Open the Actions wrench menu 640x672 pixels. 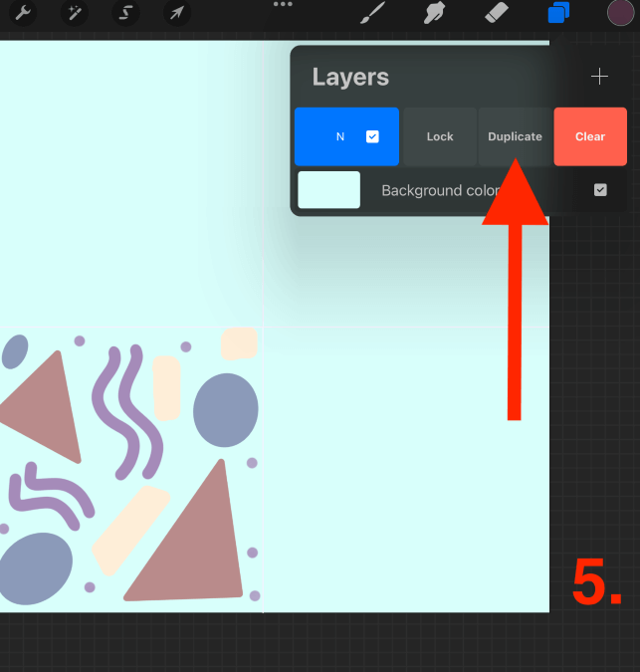23,13
